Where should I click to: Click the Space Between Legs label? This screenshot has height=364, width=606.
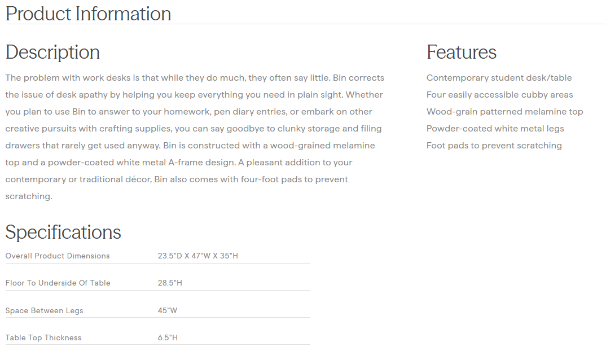[44, 311]
